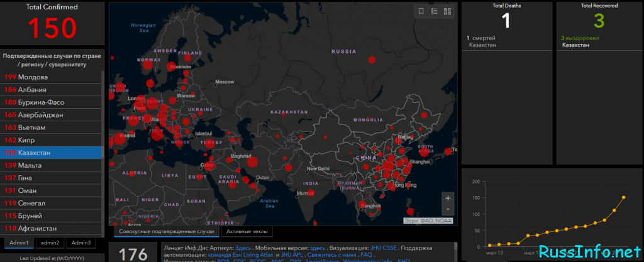644x262 pixels.
Task: Select Албания in the country list
Action: pyautogui.click(x=51, y=90)
